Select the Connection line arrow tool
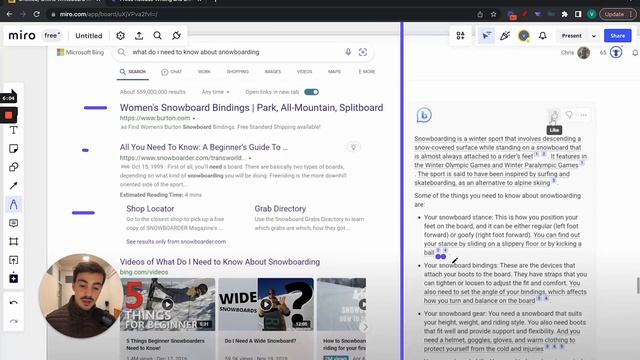This screenshot has height=360, width=640. pyautogui.click(x=13, y=186)
